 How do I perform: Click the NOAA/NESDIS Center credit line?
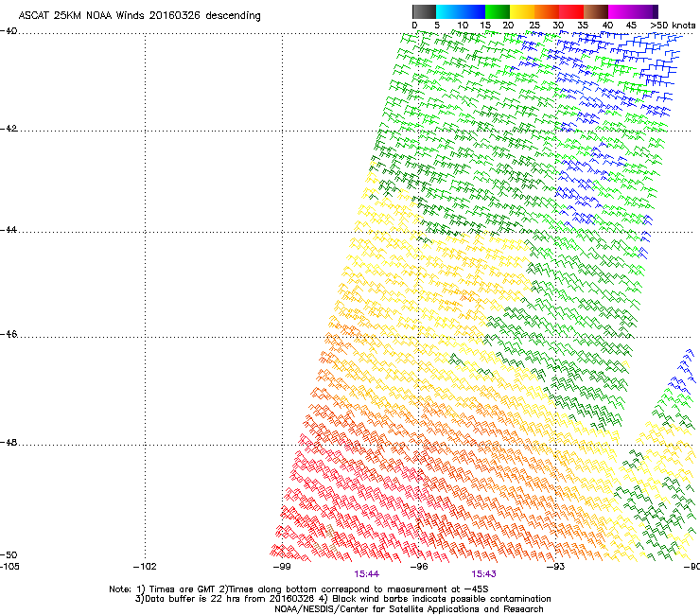pos(409,609)
